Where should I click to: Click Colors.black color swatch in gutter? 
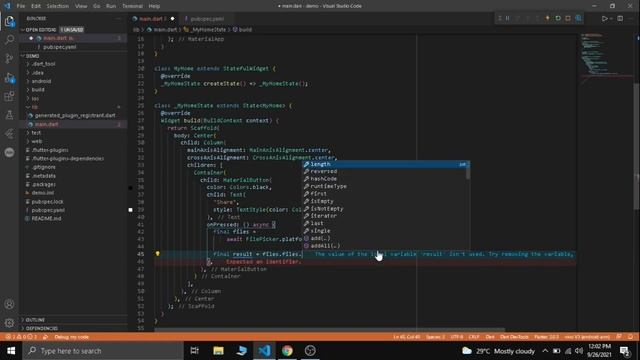[x=130, y=188]
